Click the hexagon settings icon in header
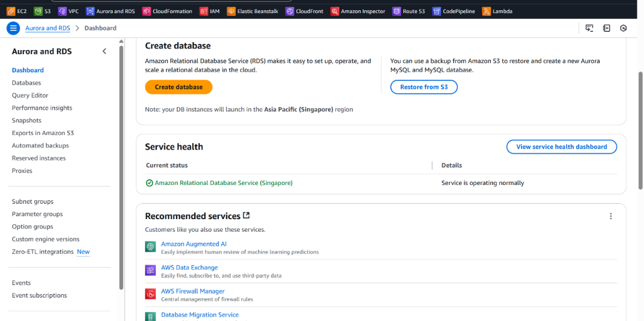 pyautogui.click(x=624, y=28)
